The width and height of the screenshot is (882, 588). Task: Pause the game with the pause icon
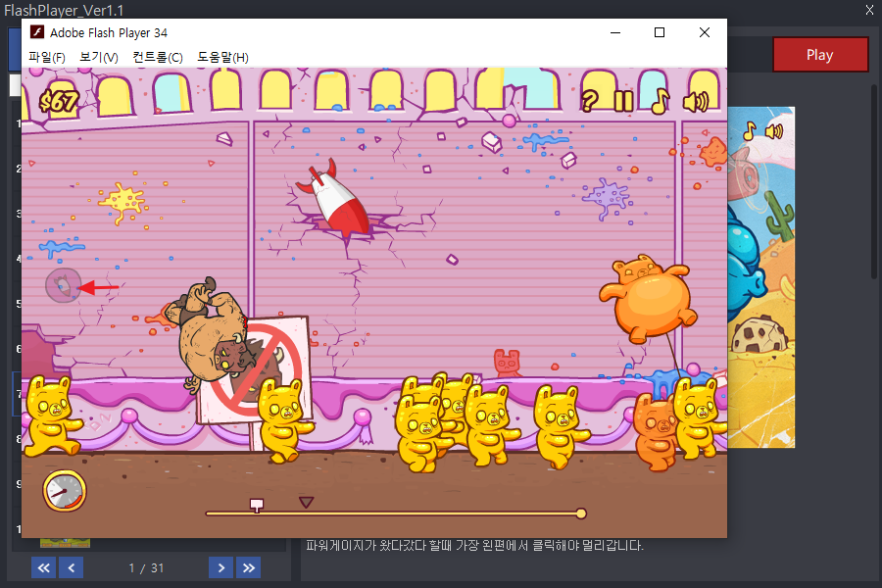pos(624,101)
